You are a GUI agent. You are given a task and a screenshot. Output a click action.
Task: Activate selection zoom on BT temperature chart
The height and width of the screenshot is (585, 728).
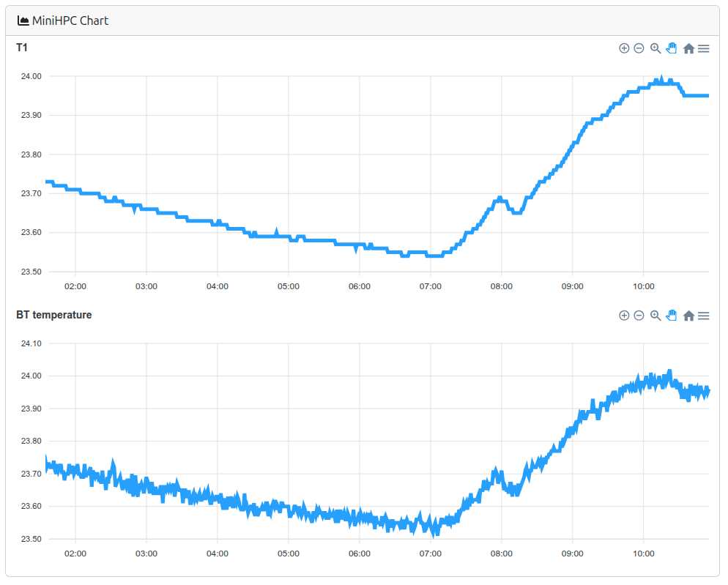pos(655,316)
